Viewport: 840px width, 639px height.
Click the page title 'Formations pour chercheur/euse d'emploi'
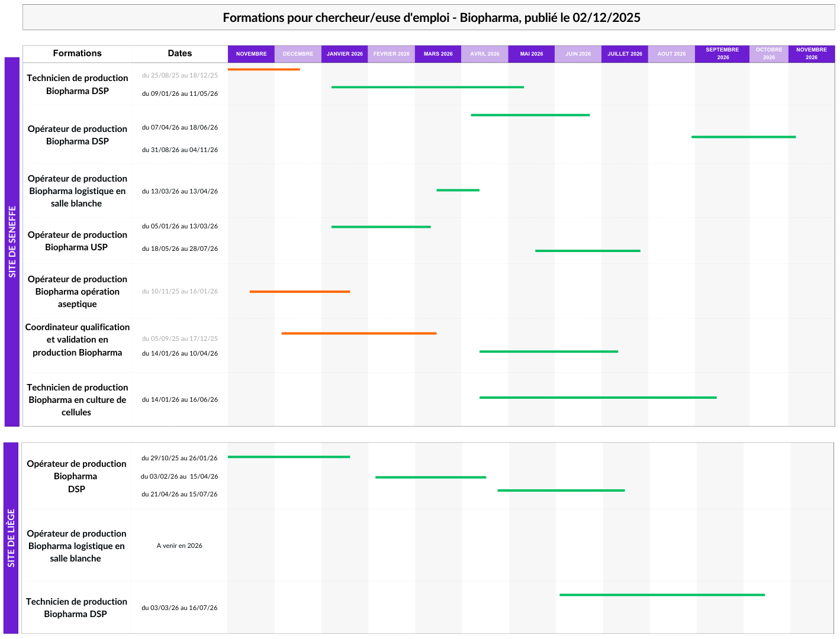(431, 18)
